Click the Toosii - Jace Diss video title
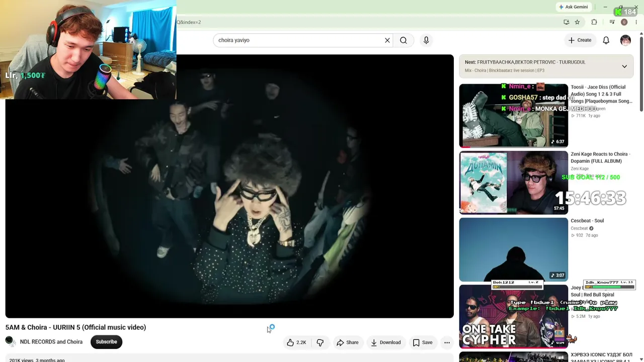The height and width of the screenshot is (362, 644). click(601, 94)
